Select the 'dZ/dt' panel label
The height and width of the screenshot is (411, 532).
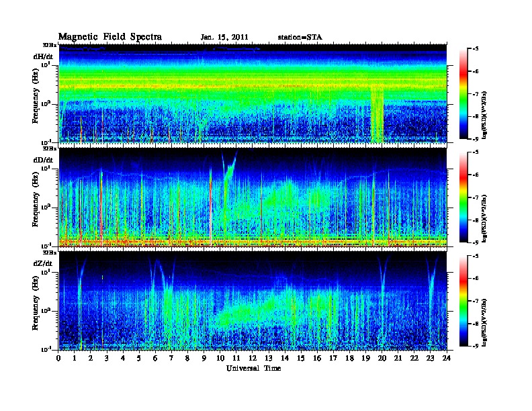43,263
